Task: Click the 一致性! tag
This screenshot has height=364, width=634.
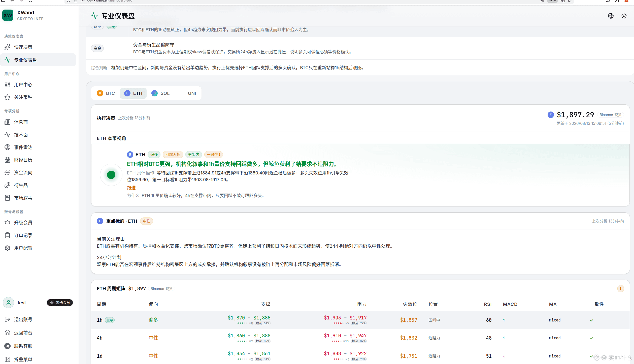Action: [x=214, y=155]
